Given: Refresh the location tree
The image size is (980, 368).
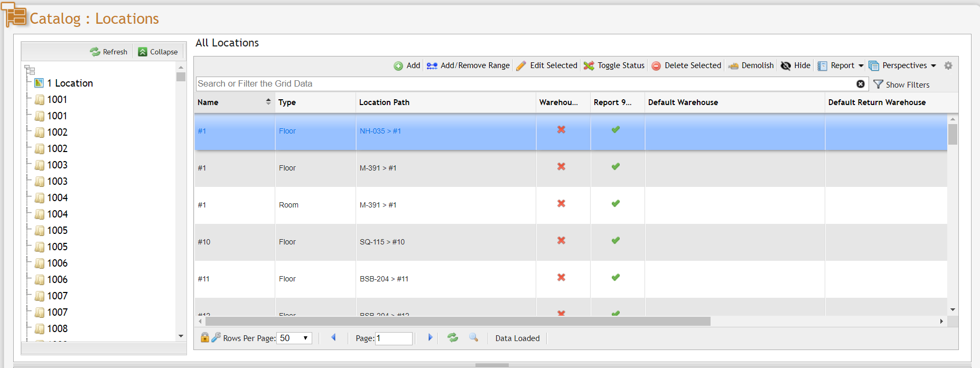Looking at the screenshot, I should point(109,52).
